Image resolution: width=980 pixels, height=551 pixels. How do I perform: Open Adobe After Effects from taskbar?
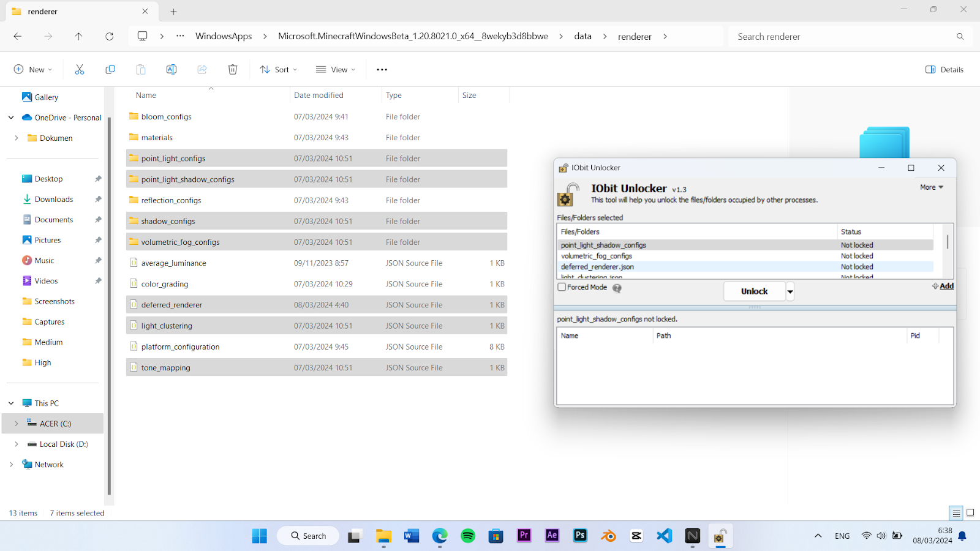552,536
